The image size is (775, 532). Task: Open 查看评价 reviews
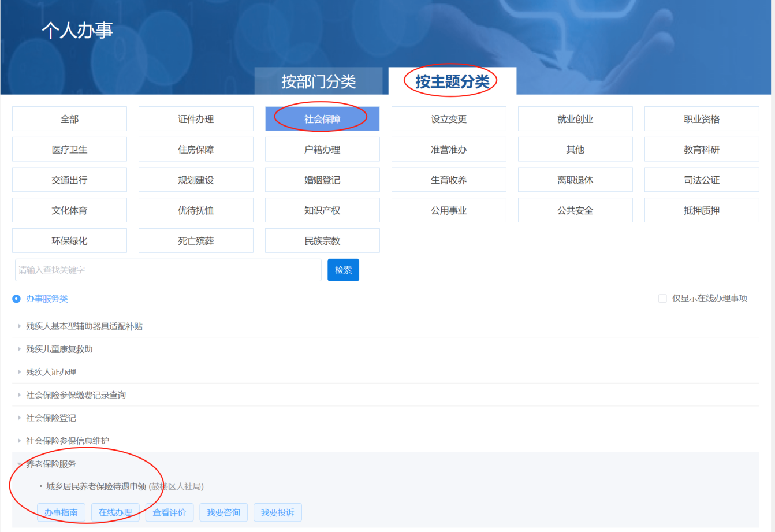click(169, 513)
